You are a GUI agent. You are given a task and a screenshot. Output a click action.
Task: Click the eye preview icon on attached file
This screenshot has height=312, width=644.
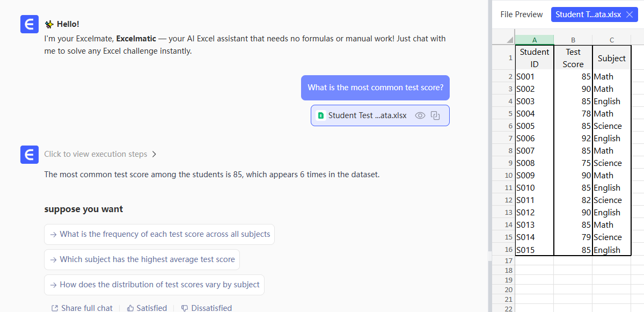point(420,115)
